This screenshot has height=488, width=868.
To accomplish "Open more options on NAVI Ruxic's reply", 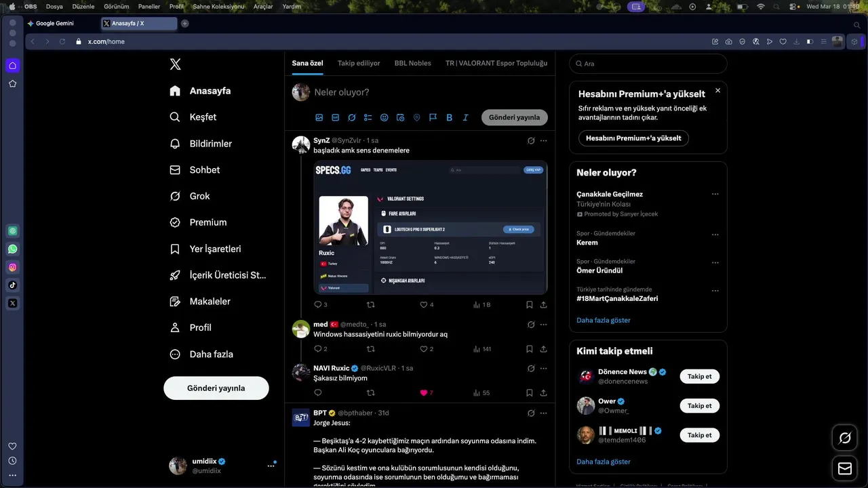I will (543, 369).
